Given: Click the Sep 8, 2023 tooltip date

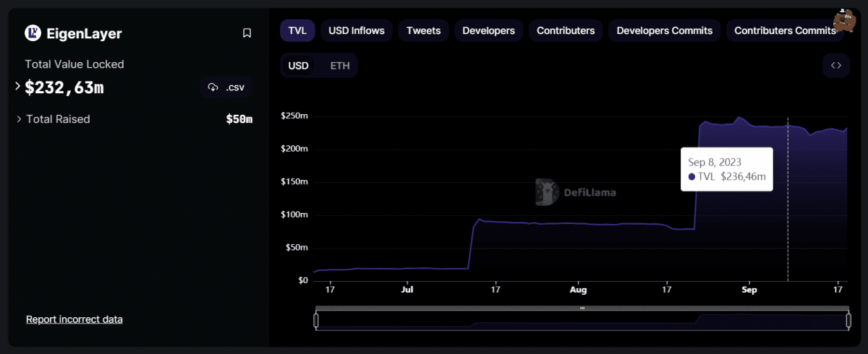Looking at the screenshot, I should pos(715,162).
